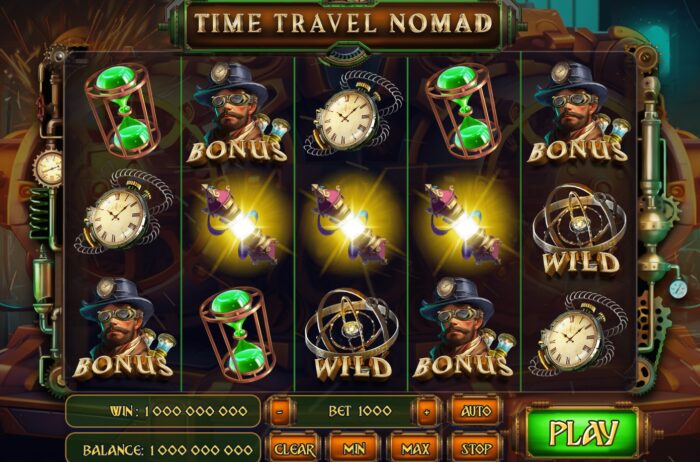The height and width of the screenshot is (462, 700).
Task: Click the CLEAR bet button
Action: tap(294, 448)
